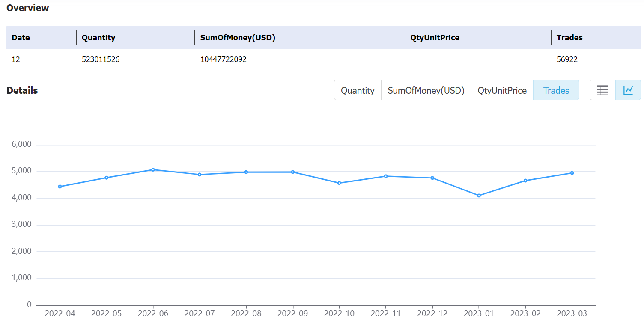
Task: Click the Details heading
Action: point(22,90)
